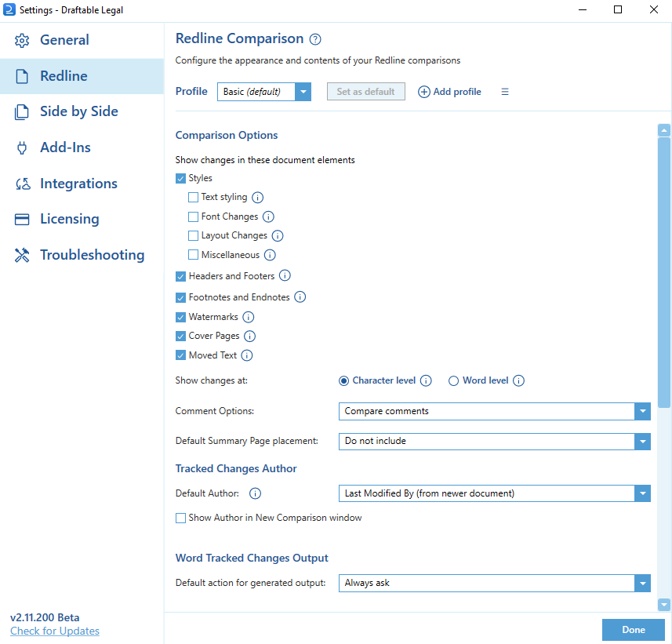672x644 pixels.
Task: Click the Troubleshooting tools icon
Action: [x=22, y=255]
